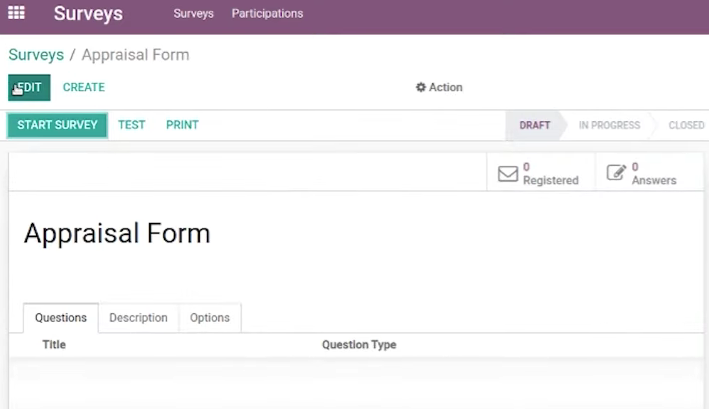Click the envelope Registered icon
The width and height of the screenshot is (709, 409).
[x=508, y=174]
